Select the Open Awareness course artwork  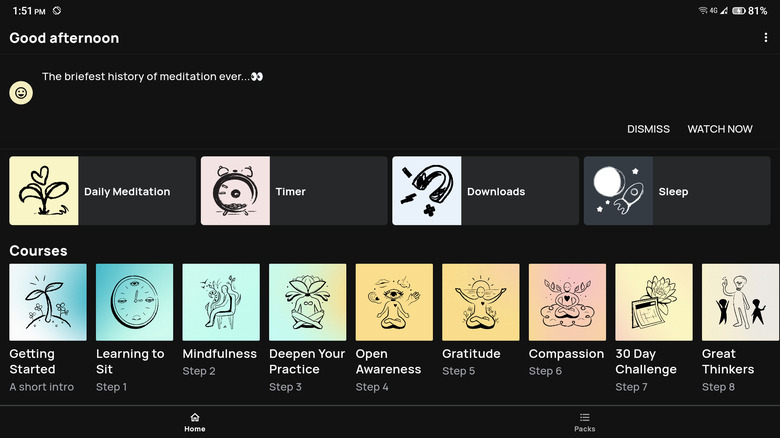click(394, 302)
